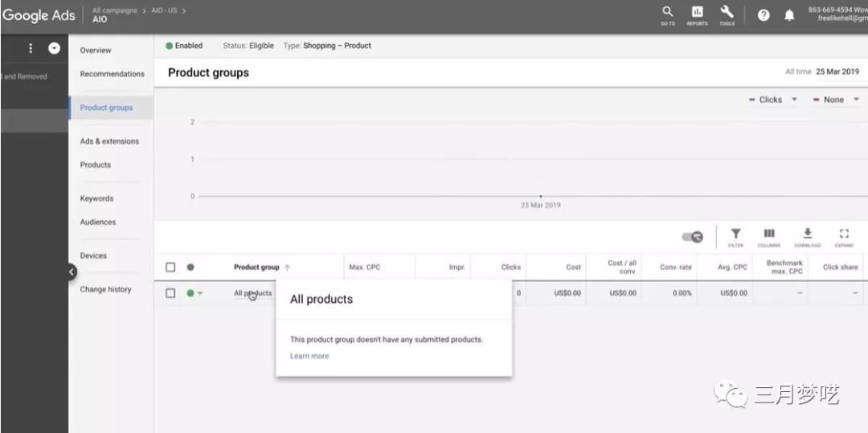Click the Download icon
The height and width of the screenshot is (433, 868).
(808, 236)
